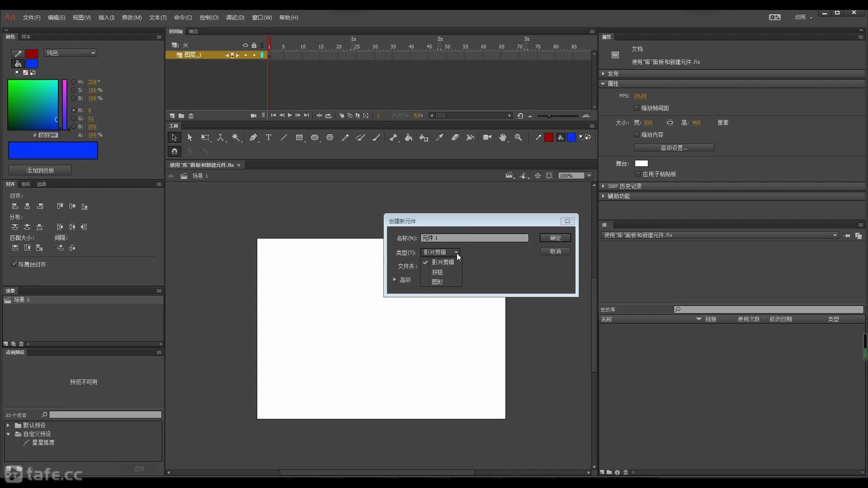
Task: Select the Selection (black arrow) tool
Action: [x=174, y=137]
